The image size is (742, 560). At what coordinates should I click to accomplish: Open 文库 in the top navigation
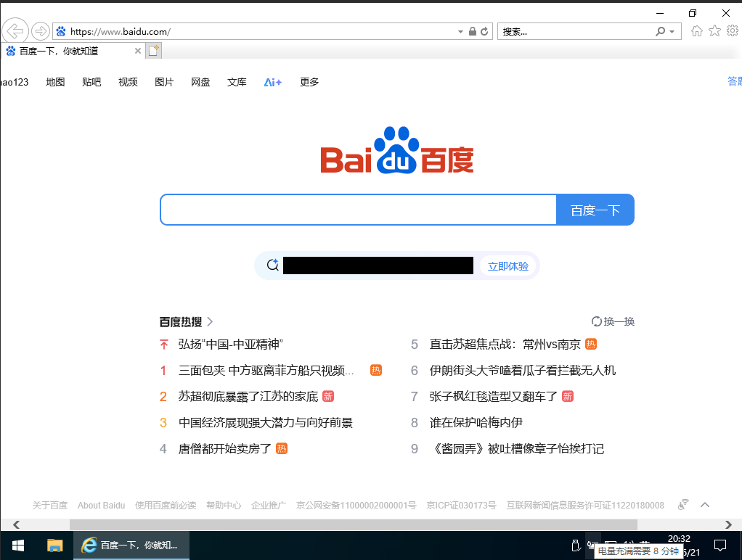pyautogui.click(x=237, y=82)
